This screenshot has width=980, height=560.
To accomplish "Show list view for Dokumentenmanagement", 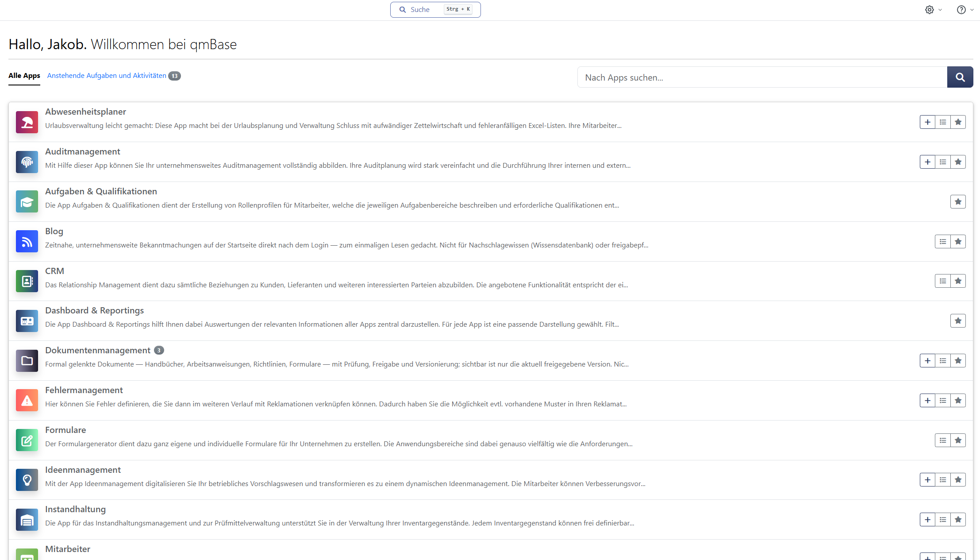I will pyautogui.click(x=943, y=361).
